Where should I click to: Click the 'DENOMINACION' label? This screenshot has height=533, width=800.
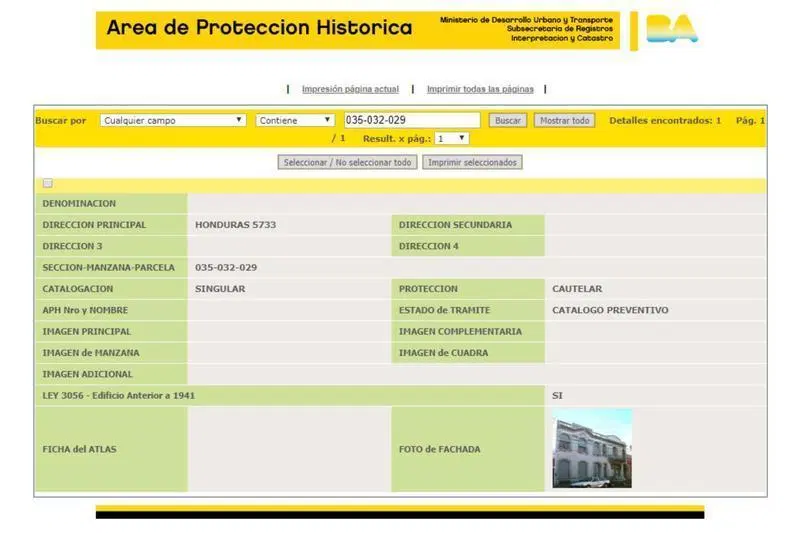[79, 204]
